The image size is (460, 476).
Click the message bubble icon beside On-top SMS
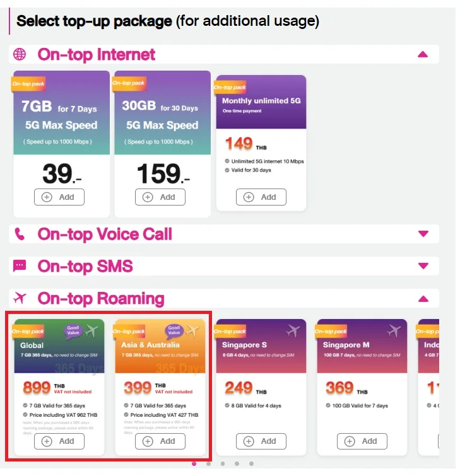point(20,265)
